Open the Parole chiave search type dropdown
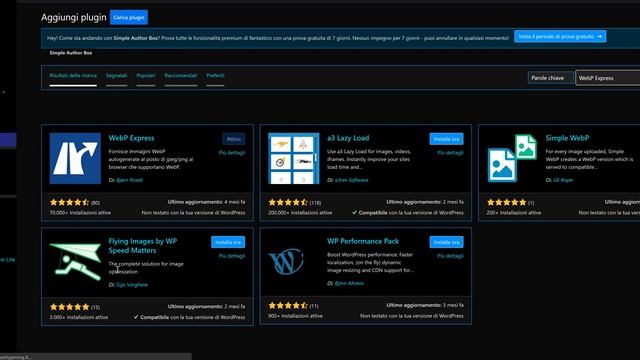This screenshot has width=640, height=360. tap(550, 78)
